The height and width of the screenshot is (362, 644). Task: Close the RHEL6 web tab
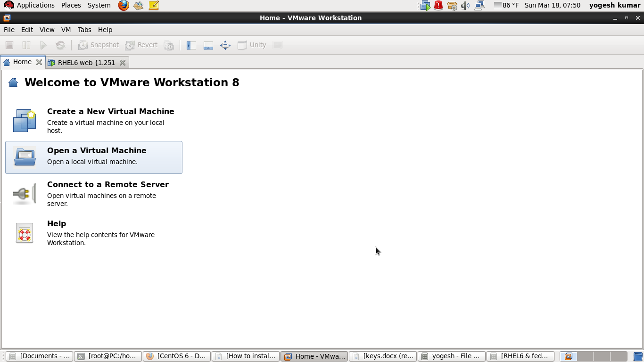tap(123, 63)
